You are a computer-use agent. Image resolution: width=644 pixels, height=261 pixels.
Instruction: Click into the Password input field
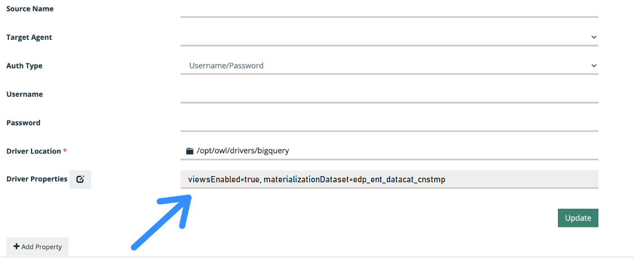coord(388,123)
